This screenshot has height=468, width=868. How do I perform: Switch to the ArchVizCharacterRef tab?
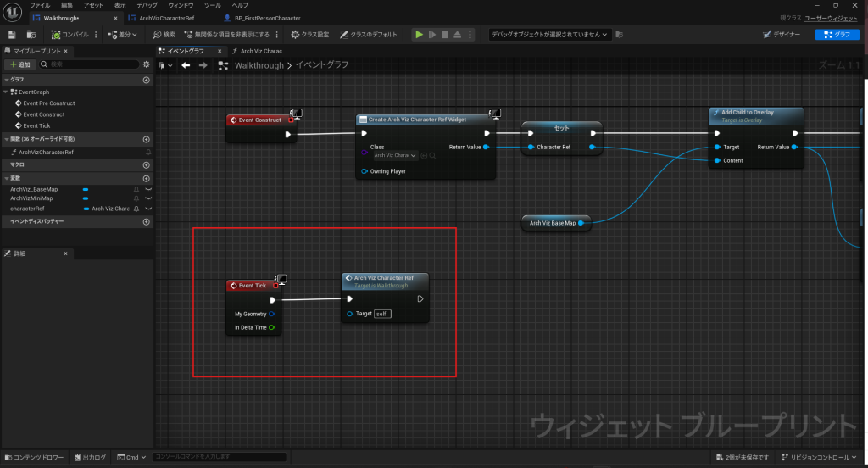166,18
